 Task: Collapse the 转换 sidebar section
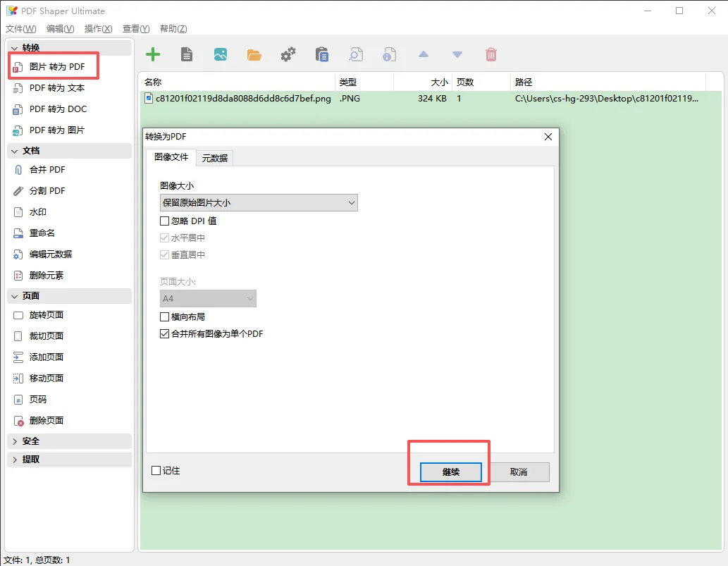[14, 48]
